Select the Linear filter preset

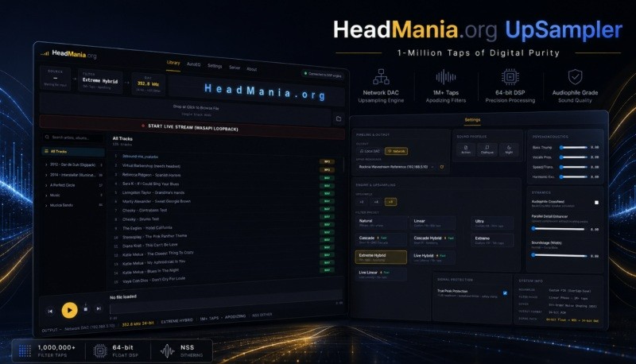[x=432, y=223]
